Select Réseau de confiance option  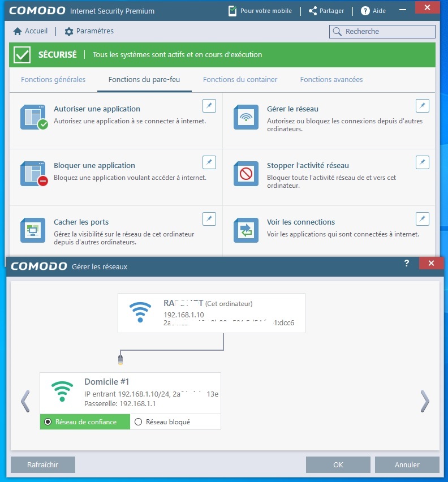click(85, 422)
